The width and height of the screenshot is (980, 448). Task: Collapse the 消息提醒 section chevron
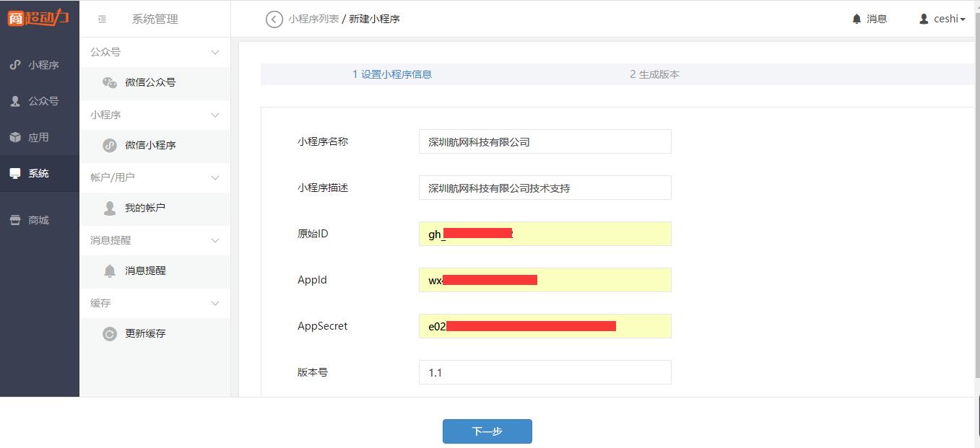(x=214, y=240)
